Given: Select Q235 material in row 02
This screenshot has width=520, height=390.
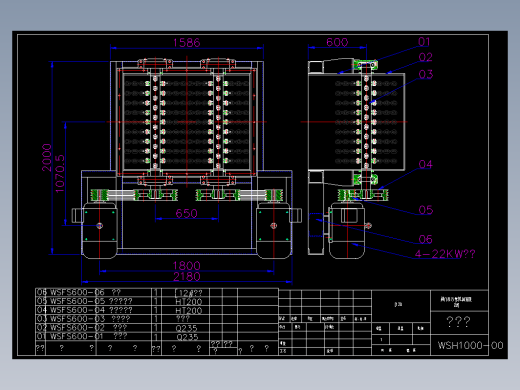Looking at the screenshot, I should pyautogui.click(x=187, y=328).
